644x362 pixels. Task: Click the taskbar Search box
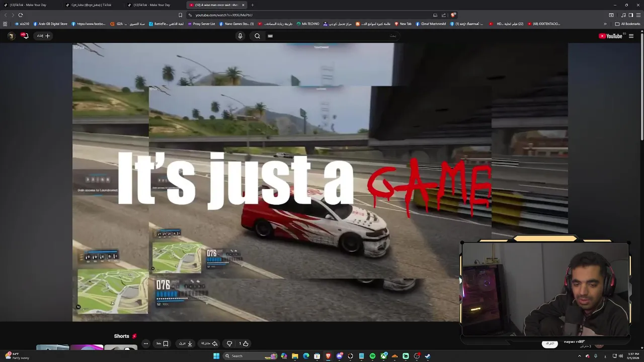(x=250, y=356)
